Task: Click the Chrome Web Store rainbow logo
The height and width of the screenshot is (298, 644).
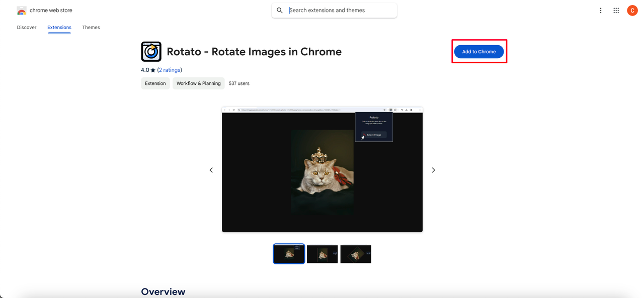Action: click(22, 11)
